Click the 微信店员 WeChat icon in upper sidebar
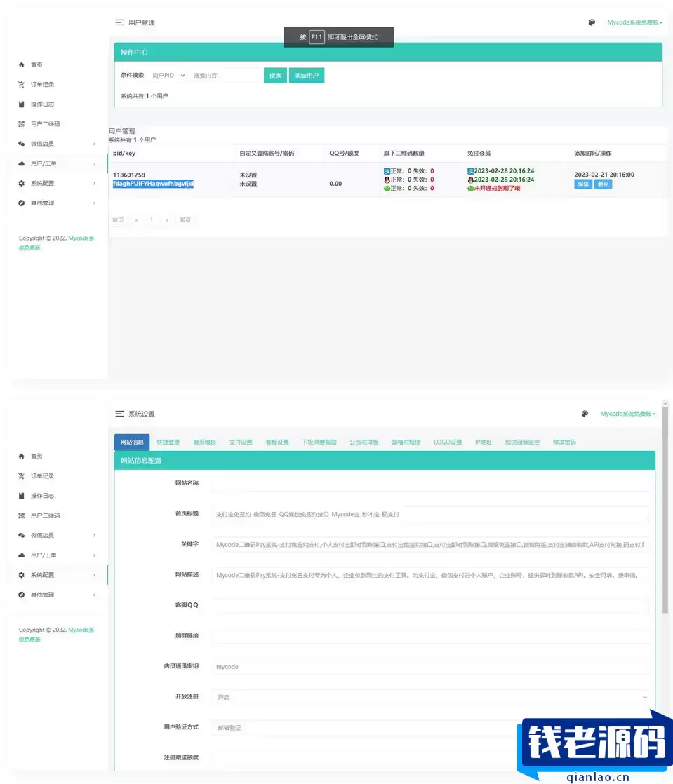 (x=22, y=144)
